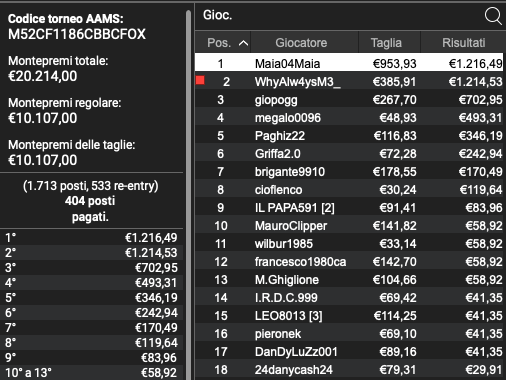Choose the MauroClipper row
Screen dimensions: 506x380
(x=349, y=226)
